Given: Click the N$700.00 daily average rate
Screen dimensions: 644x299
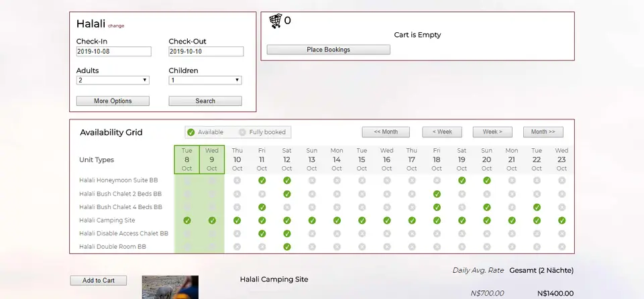Looking at the screenshot, I should point(487,293).
